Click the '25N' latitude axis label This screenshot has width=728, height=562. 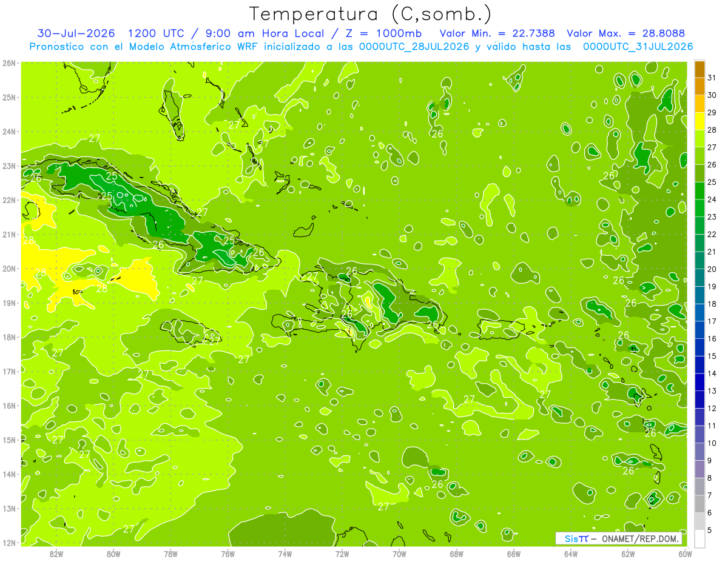[8, 98]
